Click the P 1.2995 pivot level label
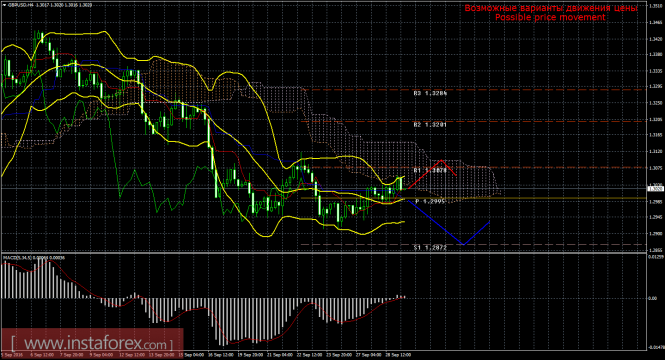This screenshot has height=360, width=665. point(430,201)
